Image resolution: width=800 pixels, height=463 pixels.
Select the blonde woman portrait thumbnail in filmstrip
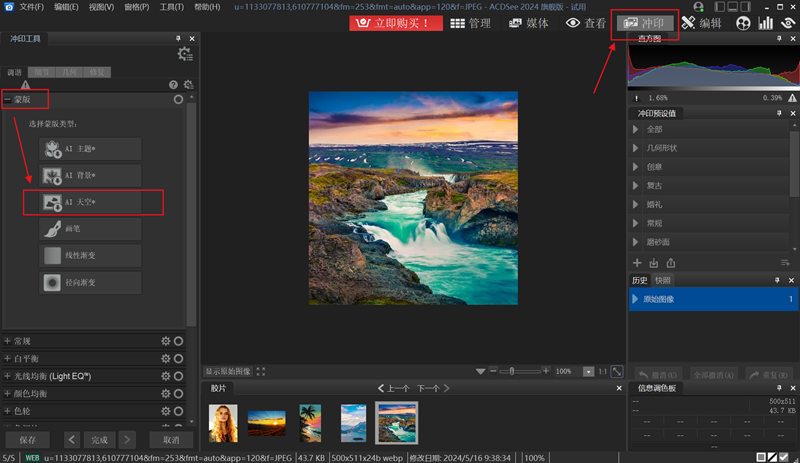pyautogui.click(x=223, y=422)
